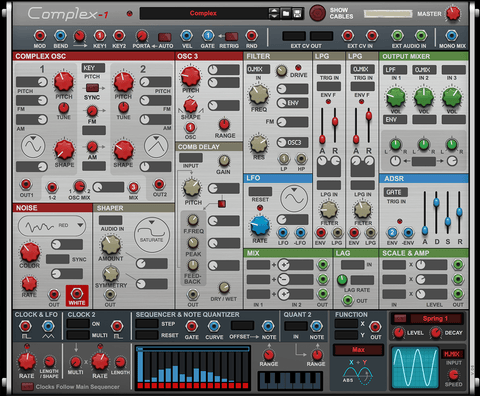Click the PORTA knob
This screenshot has height=396, width=480.
142,36
